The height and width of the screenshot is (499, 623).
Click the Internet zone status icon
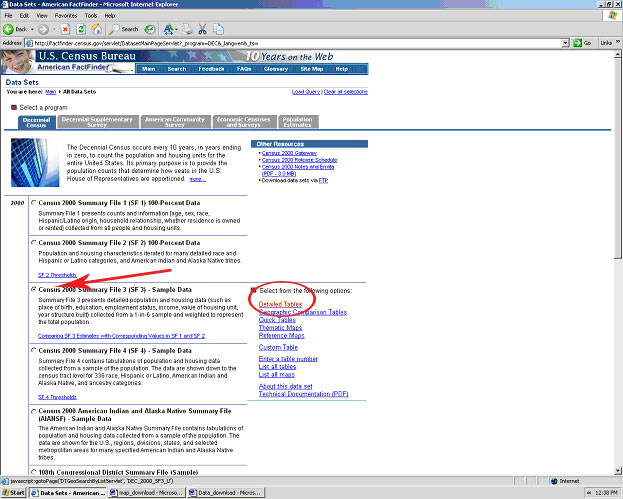554,481
